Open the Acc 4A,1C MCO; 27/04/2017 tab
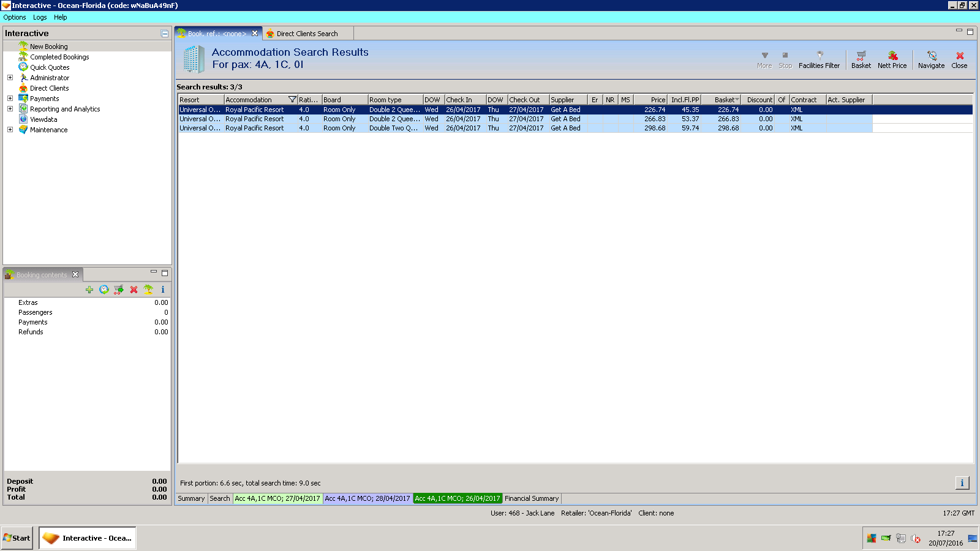980x551 pixels. pyautogui.click(x=277, y=498)
